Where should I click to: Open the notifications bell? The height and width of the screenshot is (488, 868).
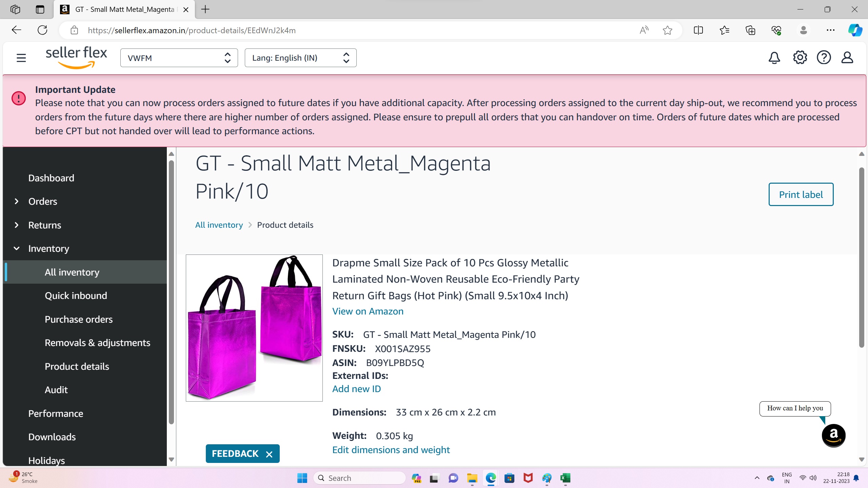(774, 58)
